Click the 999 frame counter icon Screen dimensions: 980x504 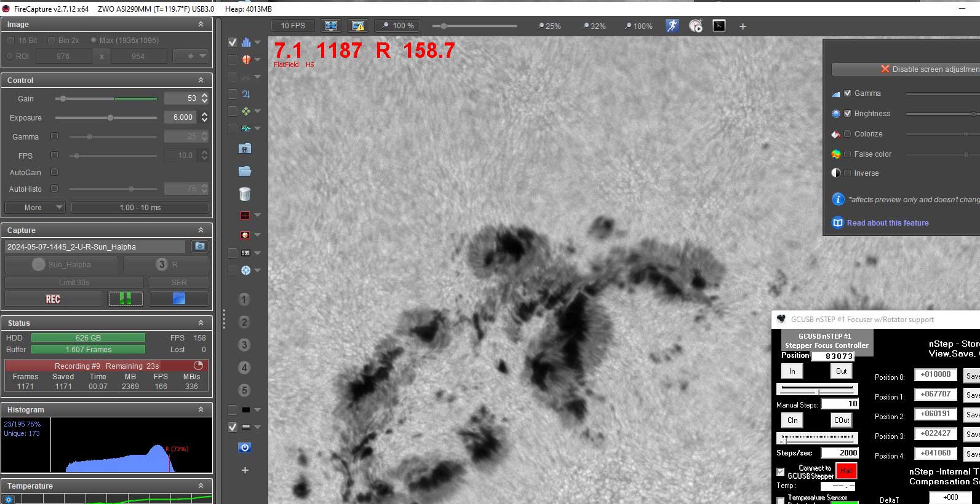pos(245,253)
